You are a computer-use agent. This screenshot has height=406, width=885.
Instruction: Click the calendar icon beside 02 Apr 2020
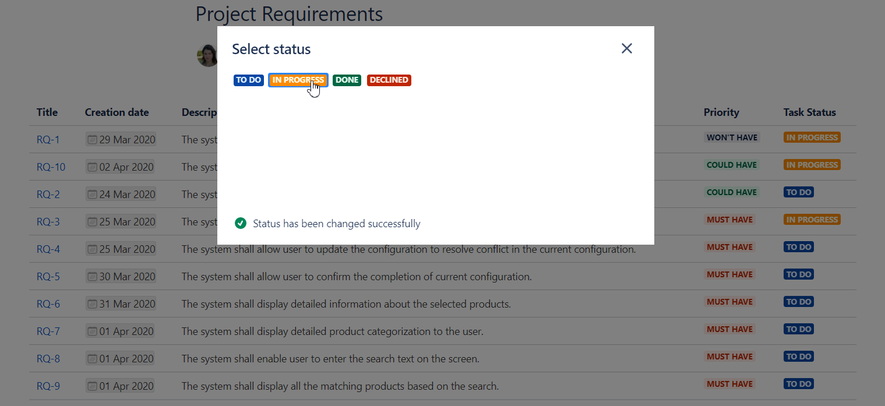(93, 167)
